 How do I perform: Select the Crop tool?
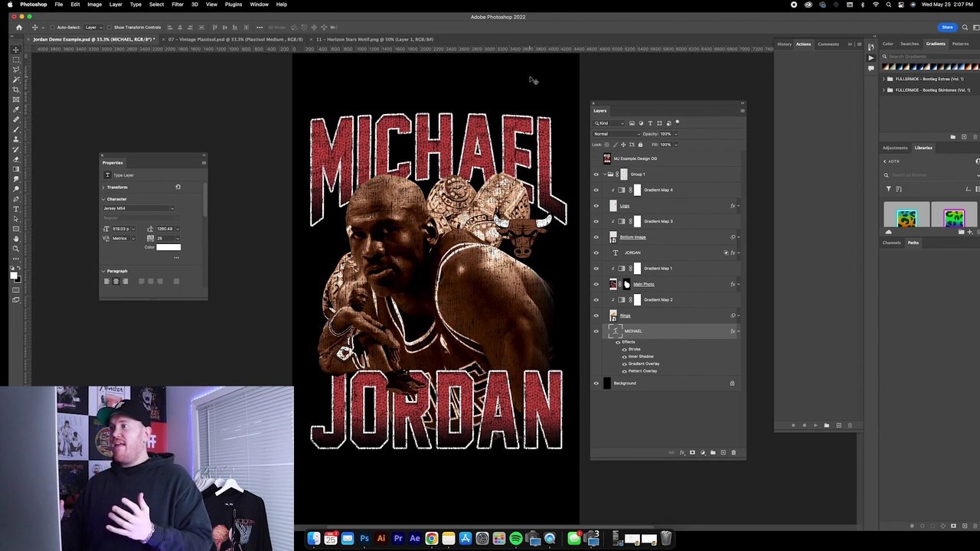tap(15, 90)
